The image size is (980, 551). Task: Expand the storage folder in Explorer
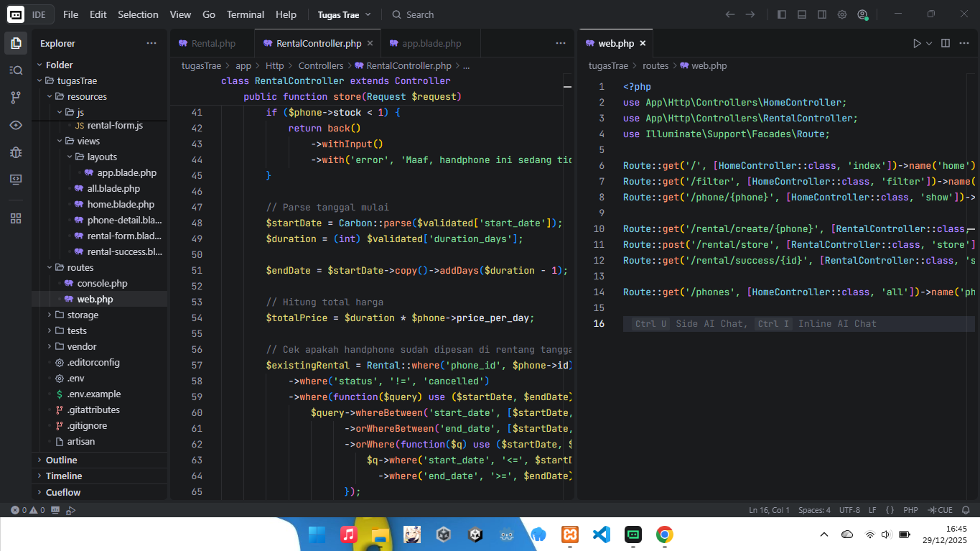[83, 315]
